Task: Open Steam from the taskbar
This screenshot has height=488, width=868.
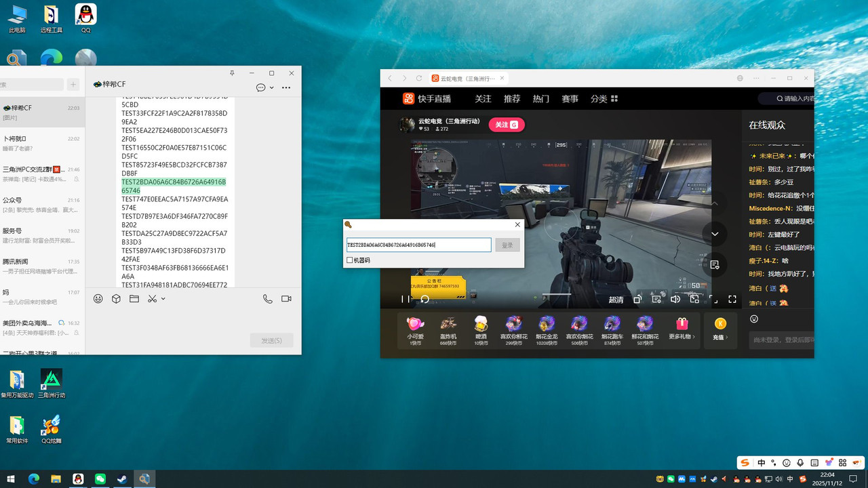Action: [122, 479]
